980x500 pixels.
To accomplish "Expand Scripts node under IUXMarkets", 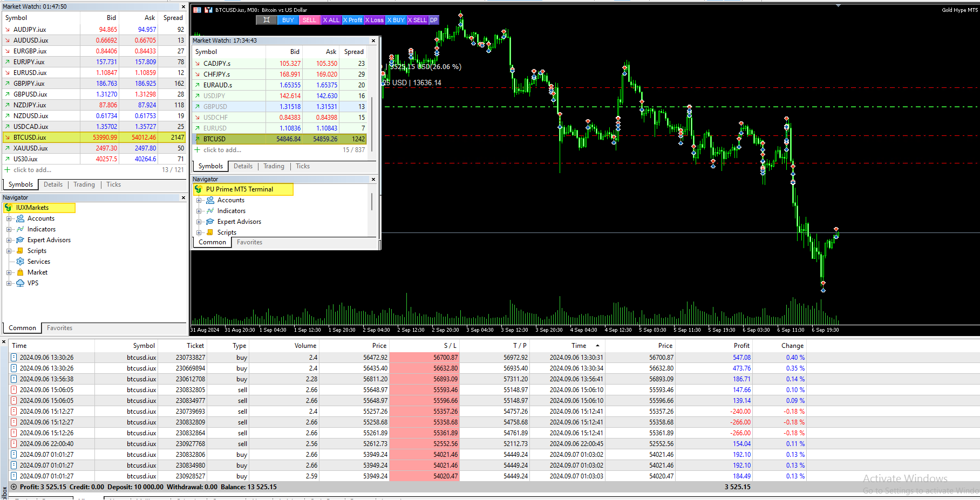I will point(9,251).
